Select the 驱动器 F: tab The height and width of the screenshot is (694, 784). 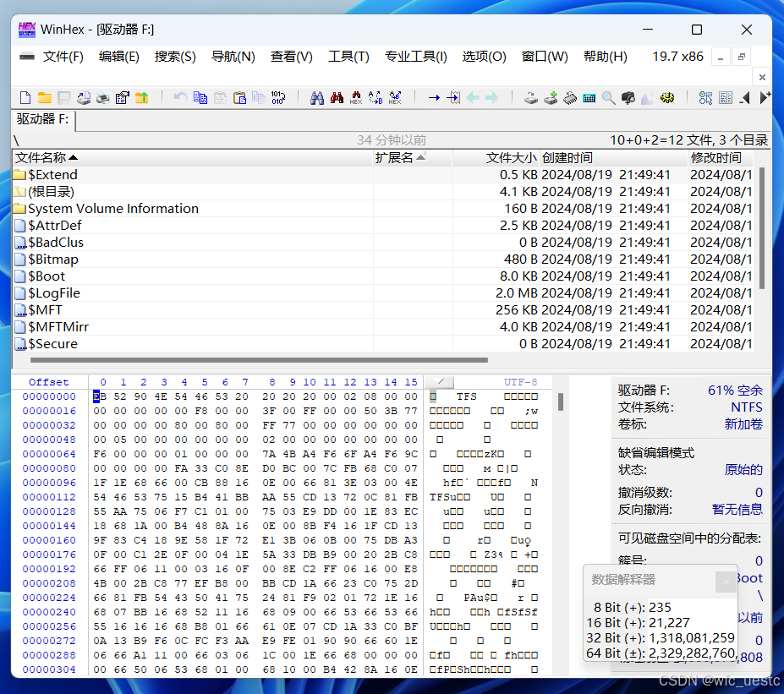click(x=43, y=119)
